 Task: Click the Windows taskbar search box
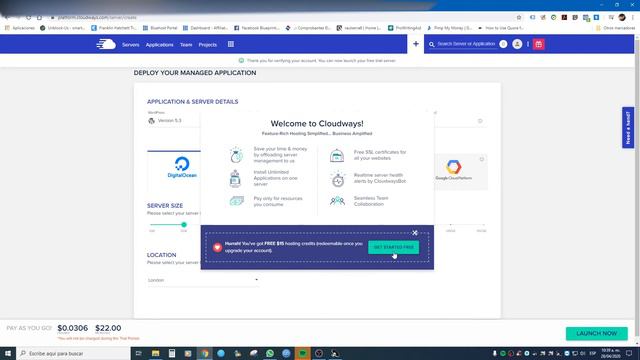pyautogui.click(x=73, y=353)
